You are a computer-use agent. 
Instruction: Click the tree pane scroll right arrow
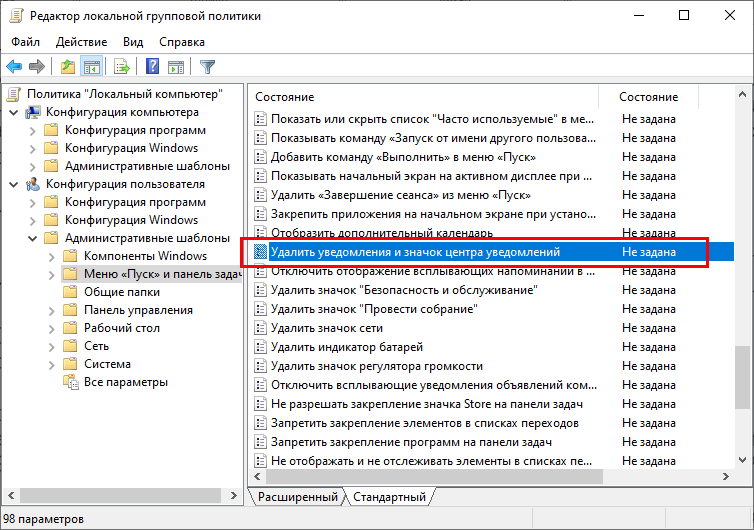pos(234,495)
